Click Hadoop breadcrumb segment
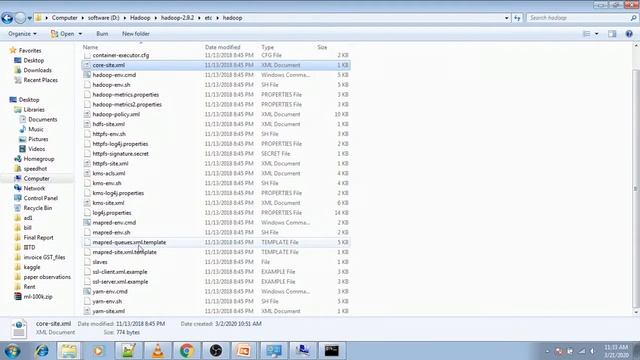640x360 pixels. point(140,18)
